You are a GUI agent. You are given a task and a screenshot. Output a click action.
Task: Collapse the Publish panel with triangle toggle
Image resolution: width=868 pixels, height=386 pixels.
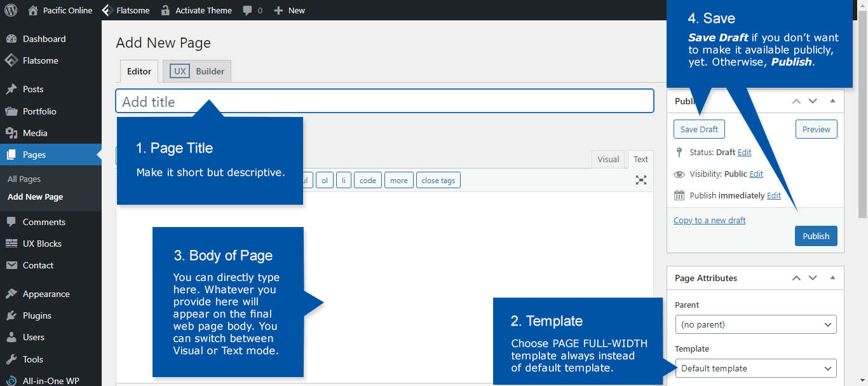click(x=832, y=101)
